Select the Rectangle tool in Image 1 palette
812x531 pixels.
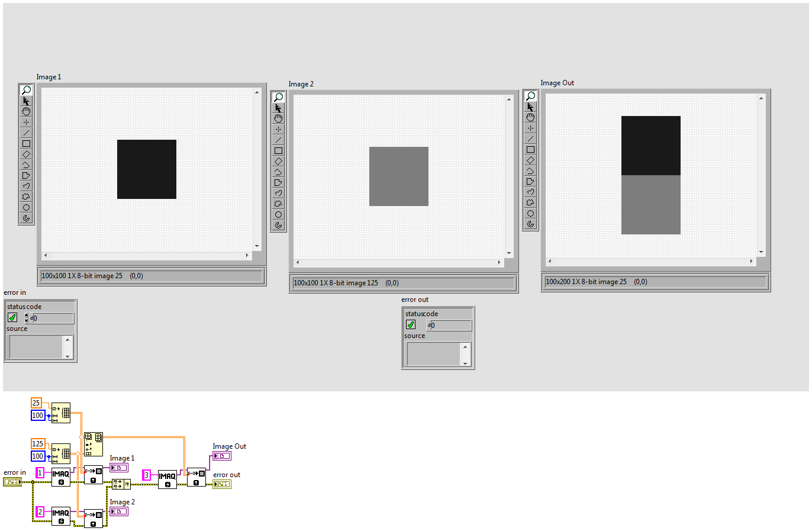coord(26,143)
